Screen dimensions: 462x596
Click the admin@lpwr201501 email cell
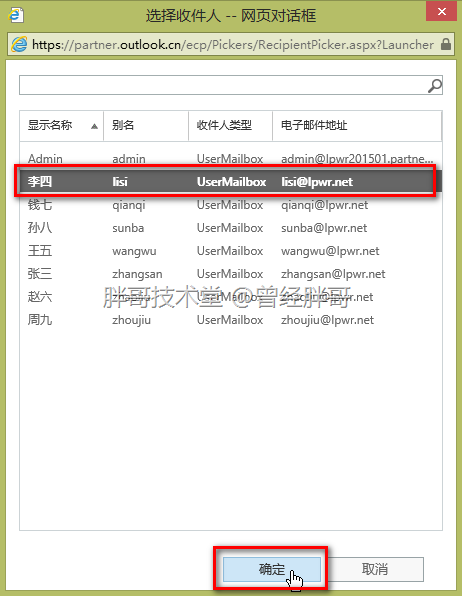[357, 159]
